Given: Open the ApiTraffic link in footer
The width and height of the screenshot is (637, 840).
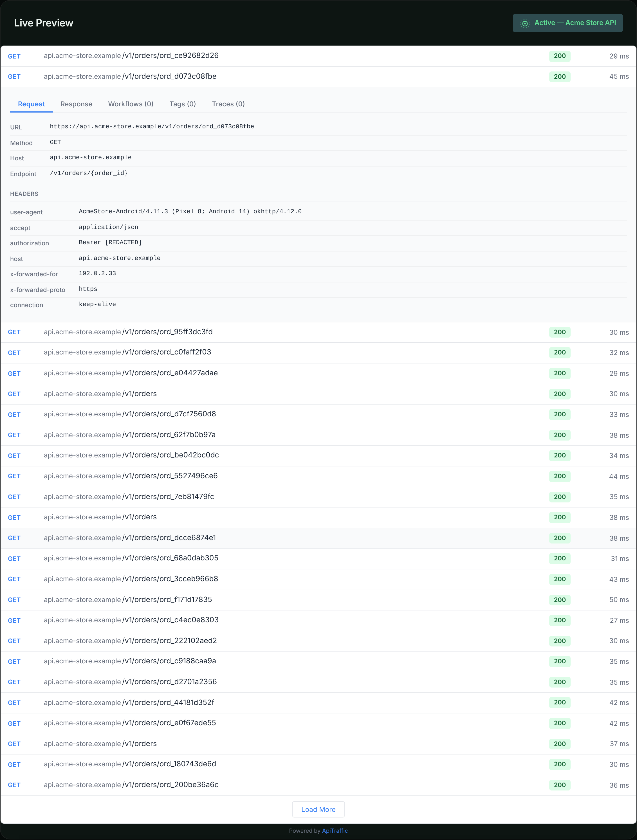Looking at the screenshot, I should (335, 830).
